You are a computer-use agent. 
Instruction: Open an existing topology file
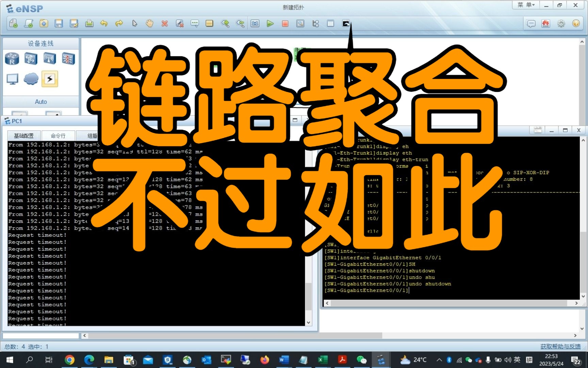point(44,24)
